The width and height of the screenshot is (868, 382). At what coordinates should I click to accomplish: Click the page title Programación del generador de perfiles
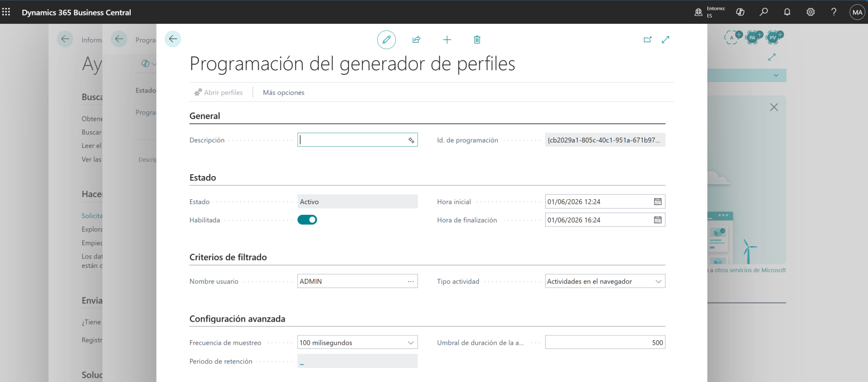tap(352, 63)
